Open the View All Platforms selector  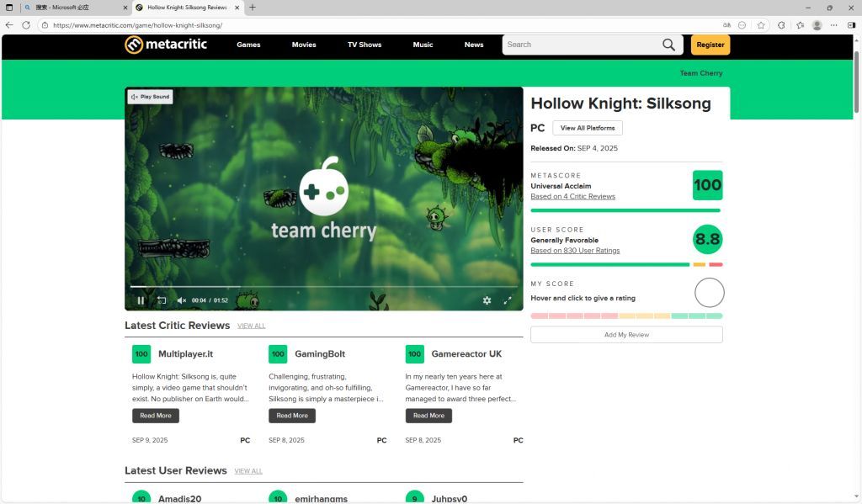[588, 128]
